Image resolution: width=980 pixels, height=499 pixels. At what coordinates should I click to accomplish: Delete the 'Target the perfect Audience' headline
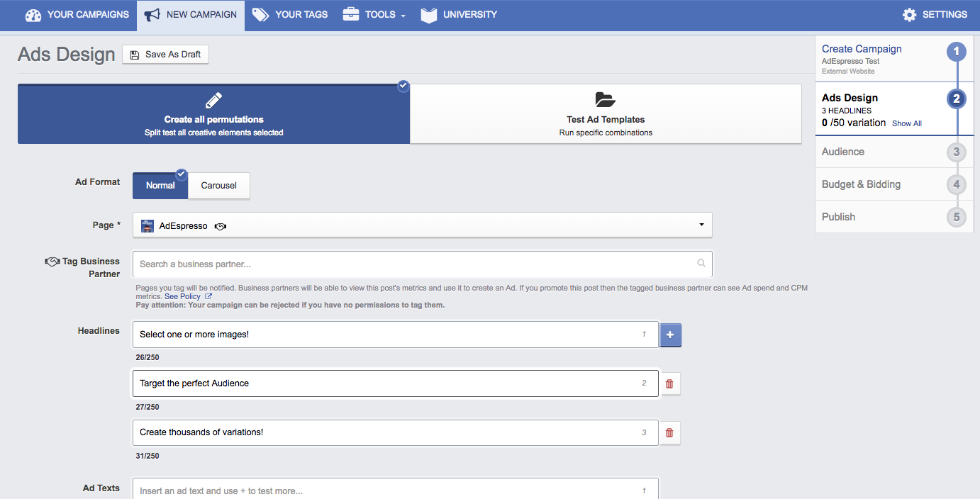point(669,383)
